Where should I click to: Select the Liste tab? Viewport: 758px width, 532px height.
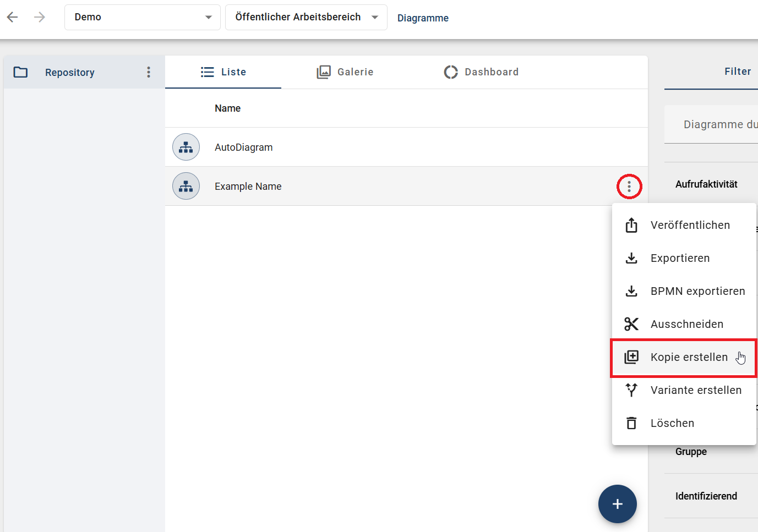223,72
